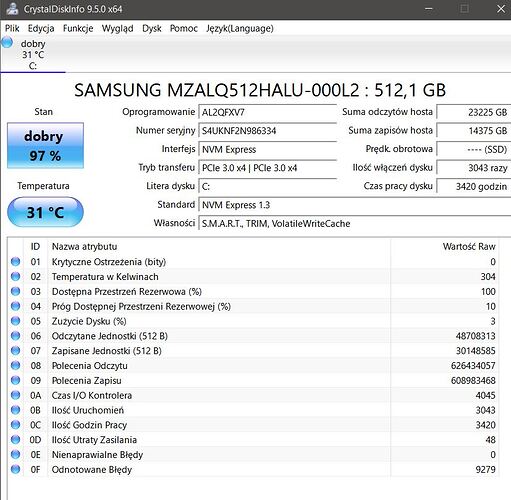Image resolution: width=511 pixels, height=500 pixels.
Task: Click the status icon for attribute 01
Action: [15, 262]
